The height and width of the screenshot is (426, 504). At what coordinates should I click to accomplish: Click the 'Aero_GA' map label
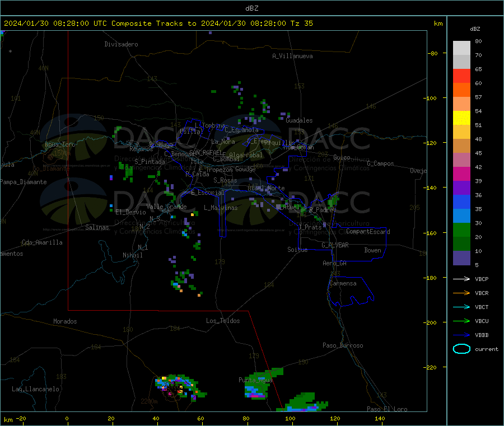[x=335, y=264]
